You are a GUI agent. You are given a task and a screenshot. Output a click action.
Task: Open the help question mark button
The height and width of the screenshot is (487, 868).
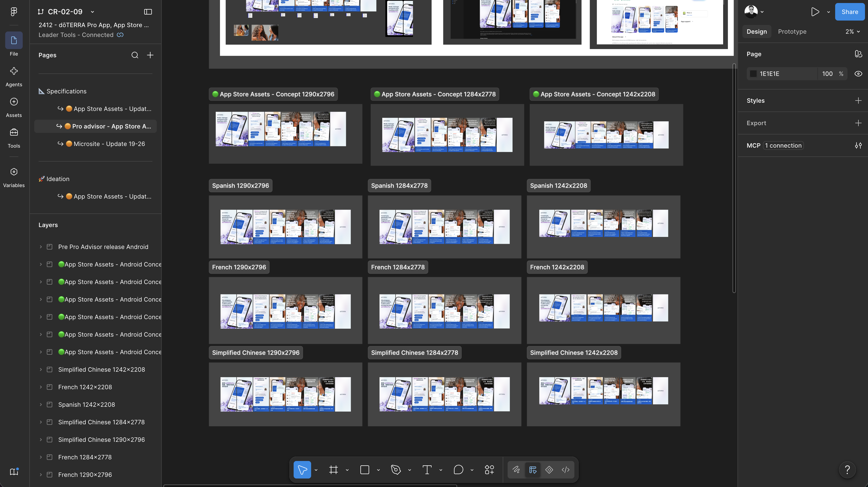pos(847,469)
